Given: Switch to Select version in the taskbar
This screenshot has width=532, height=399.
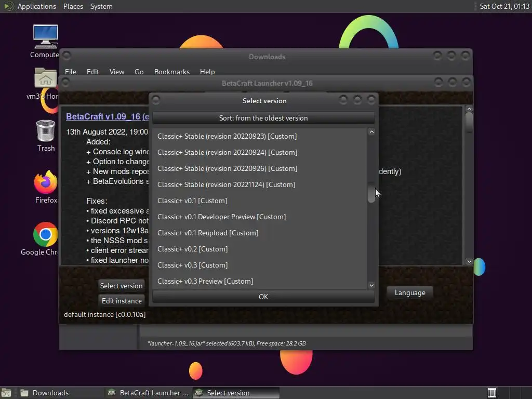Looking at the screenshot, I should [x=236, y=393].
